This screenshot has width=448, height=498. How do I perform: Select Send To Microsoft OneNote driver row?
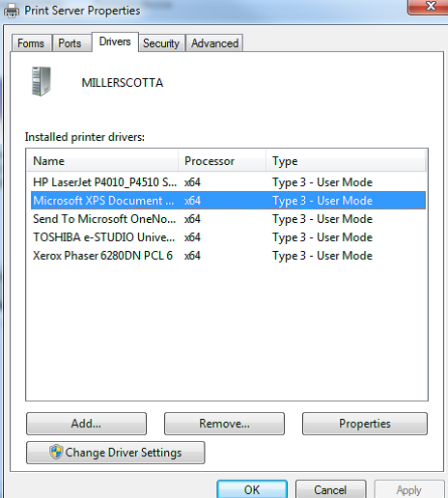pyautogui.click(x=228, y=219)
